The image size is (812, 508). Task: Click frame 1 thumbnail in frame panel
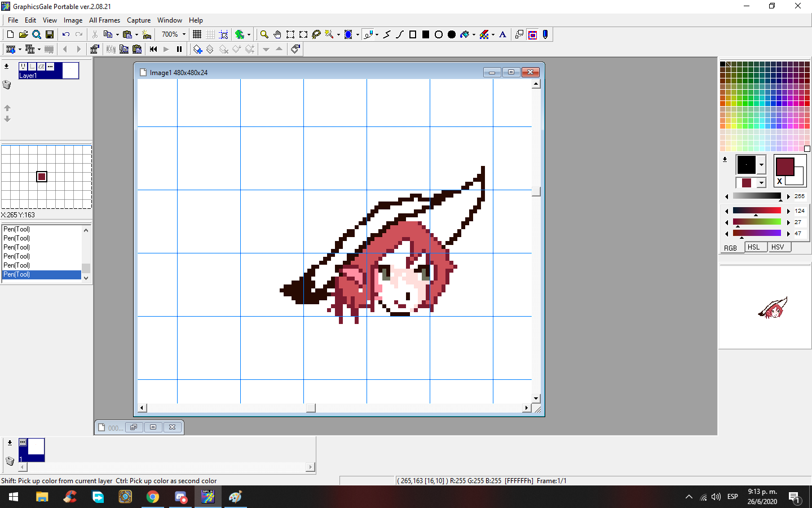pyautogui.click(x=32, y=450)
